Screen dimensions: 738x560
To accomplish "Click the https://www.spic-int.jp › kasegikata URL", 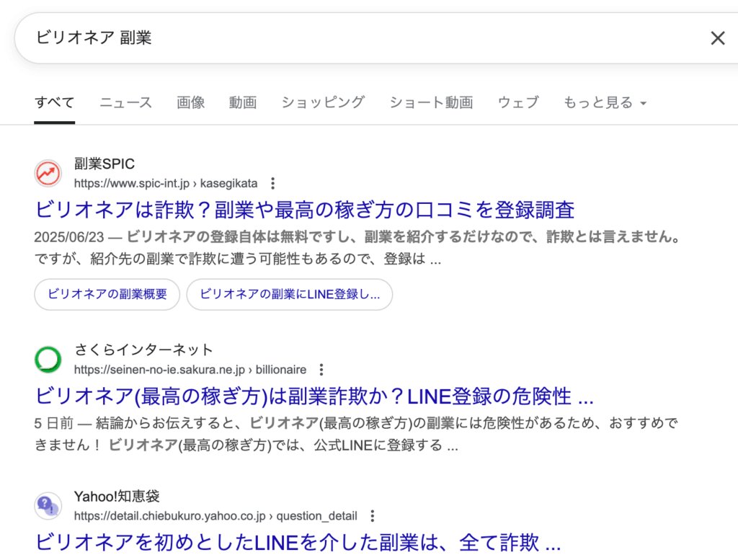I will (166, 183).
